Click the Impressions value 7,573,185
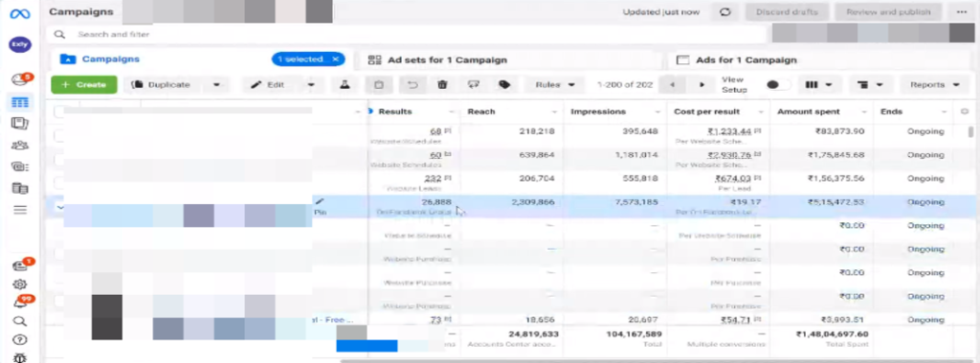The height and width of the screenshot is (363, 980). click(x=635, y=202)
